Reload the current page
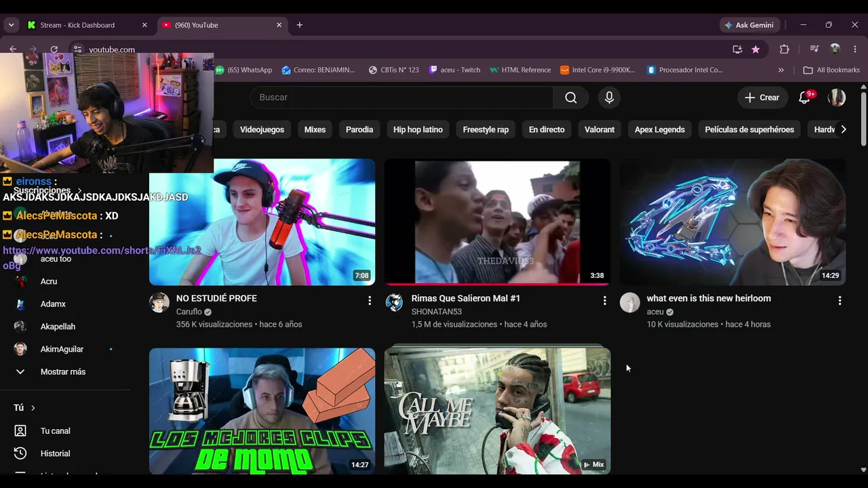This screenshot has width=868, height=488. coord(54,49)
